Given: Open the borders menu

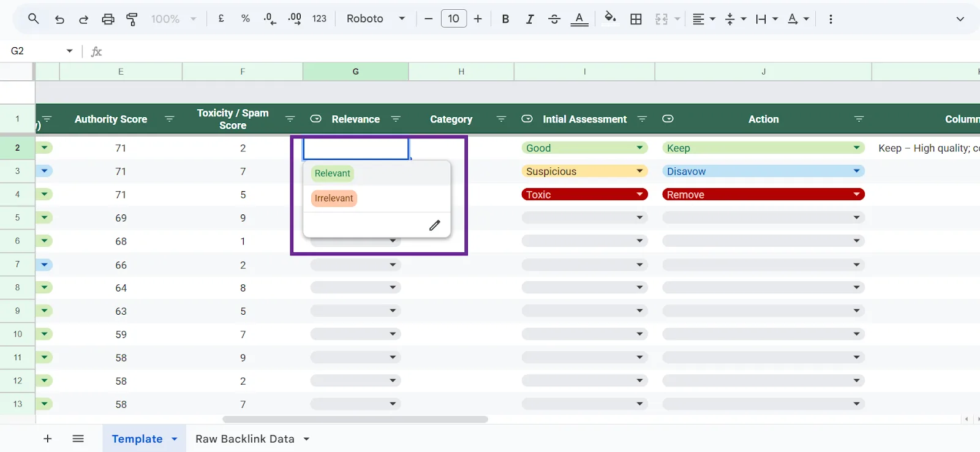Looking at the screenshot, I should [636, 19].
